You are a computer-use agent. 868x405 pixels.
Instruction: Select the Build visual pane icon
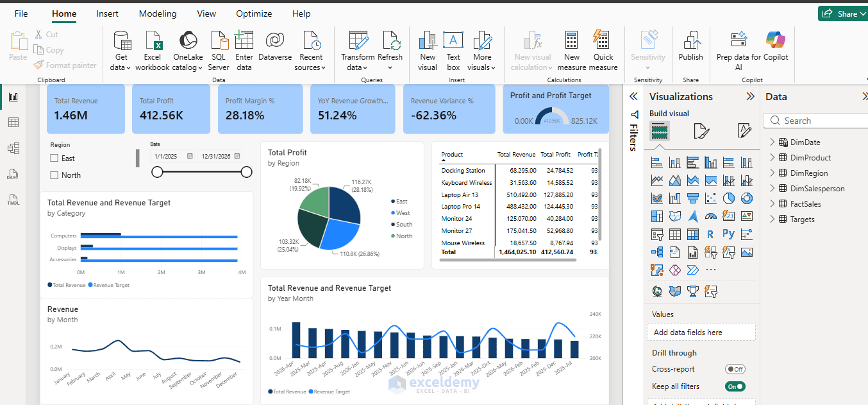point(660,132)
